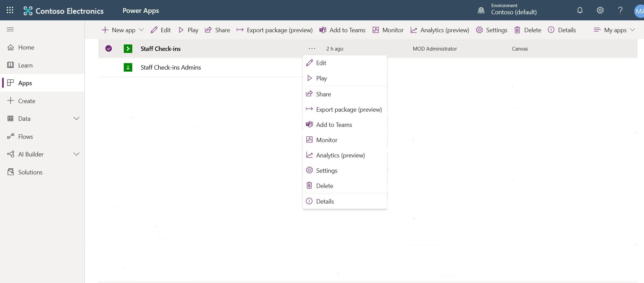The height and width of the screenshot is (283, 644).
Task: Click the Staff Check-ins app icon
Action: tap(128, 49)
